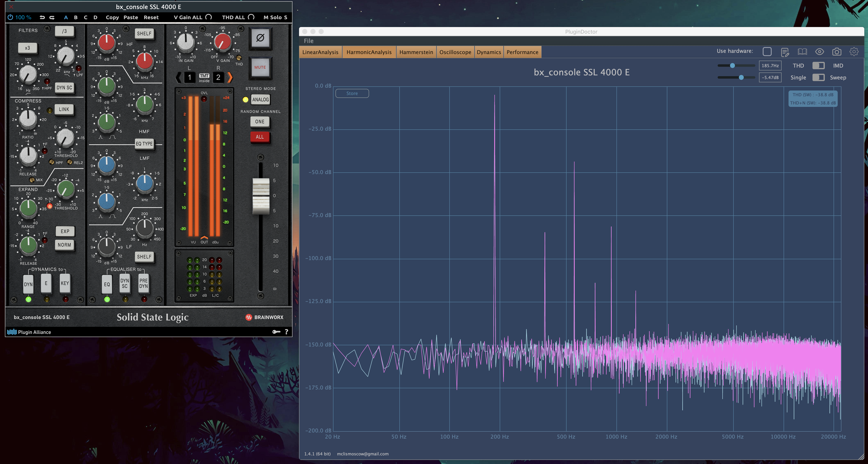Click Paste in the plugin toolbar
The width and height of the screenshot is (868, 464).
tap(131, 17)
